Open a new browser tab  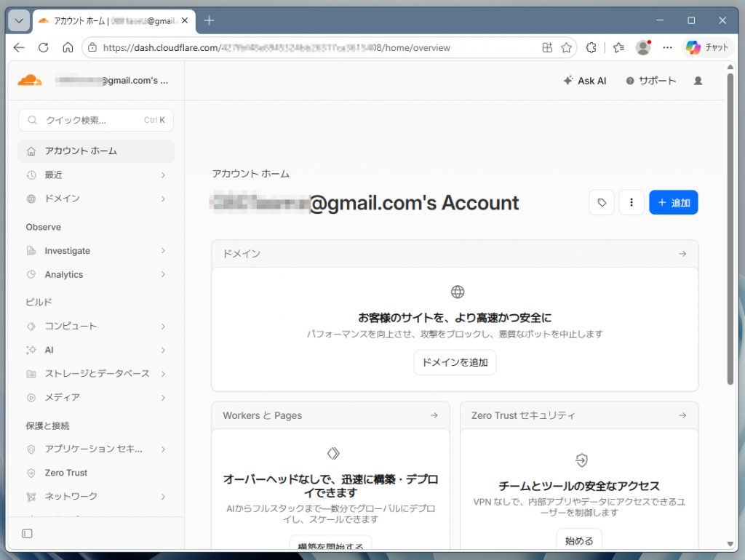coord(209,20)
